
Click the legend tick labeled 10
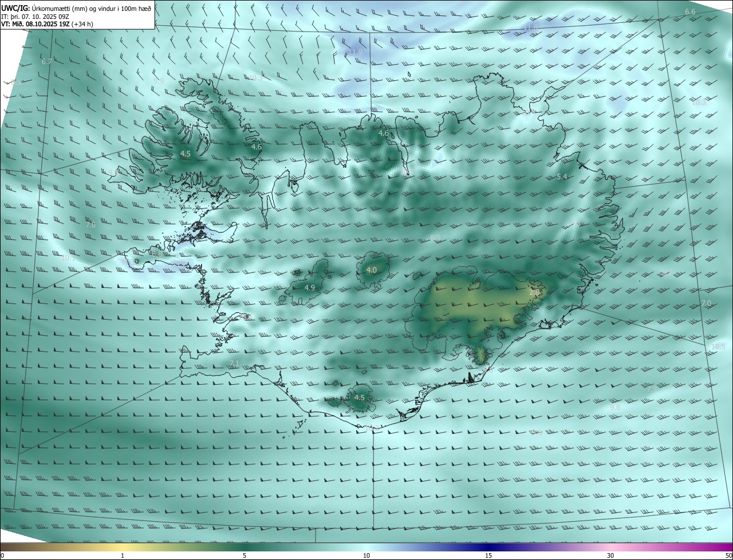click(366, 555)
